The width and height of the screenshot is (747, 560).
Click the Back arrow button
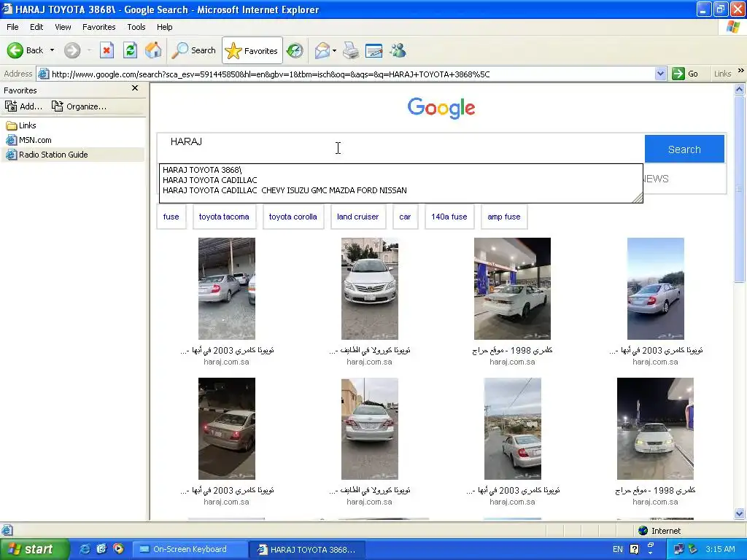click(25, 50)
